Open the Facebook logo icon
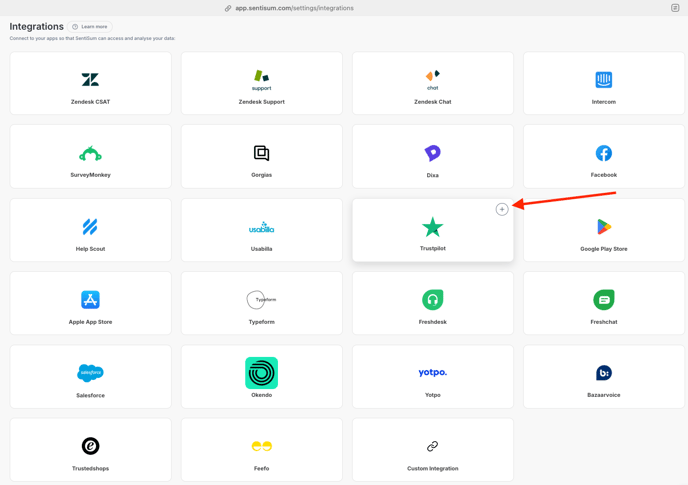 [604, 153]
